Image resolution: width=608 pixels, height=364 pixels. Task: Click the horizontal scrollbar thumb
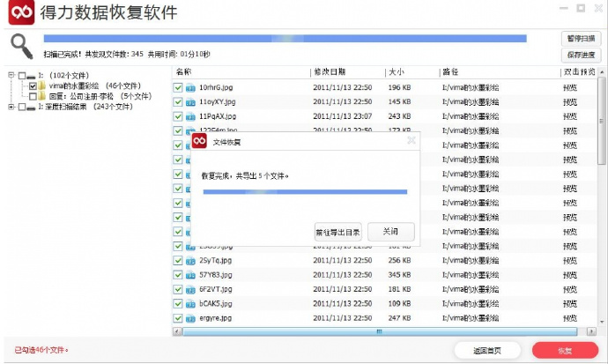(x=380, y=331)
